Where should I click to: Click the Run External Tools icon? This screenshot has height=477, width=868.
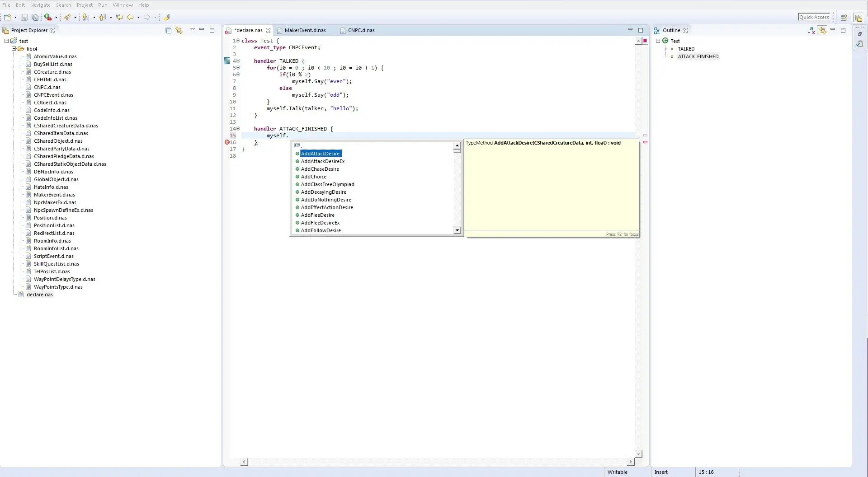pyautogui.click(x=47, y=17)
